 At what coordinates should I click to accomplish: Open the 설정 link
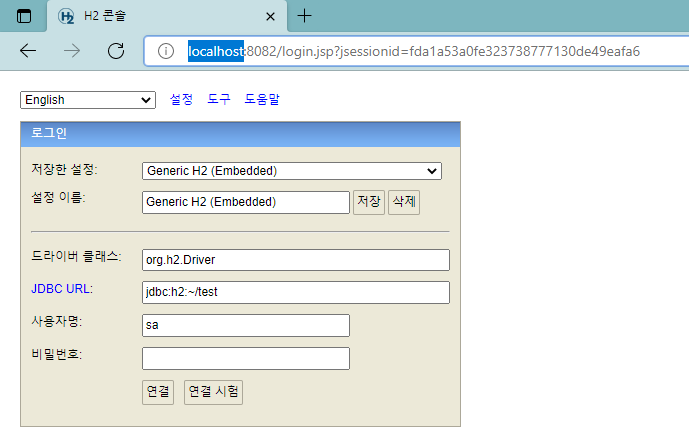181,99
